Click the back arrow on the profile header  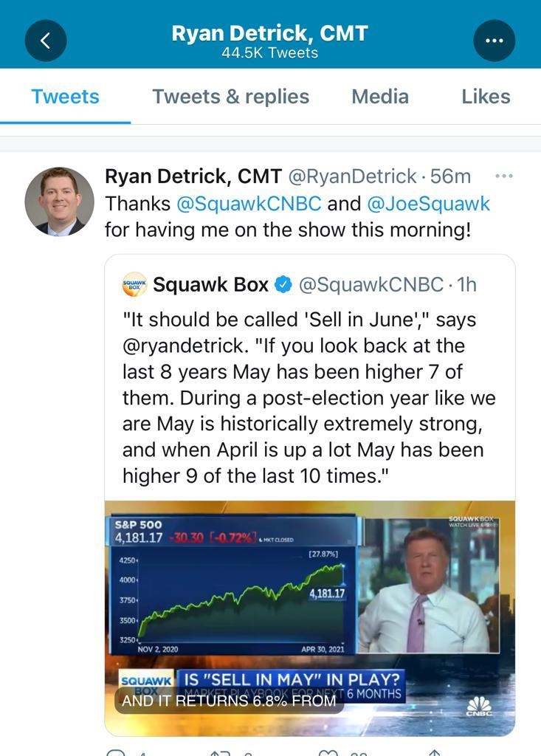click(46, 40)
